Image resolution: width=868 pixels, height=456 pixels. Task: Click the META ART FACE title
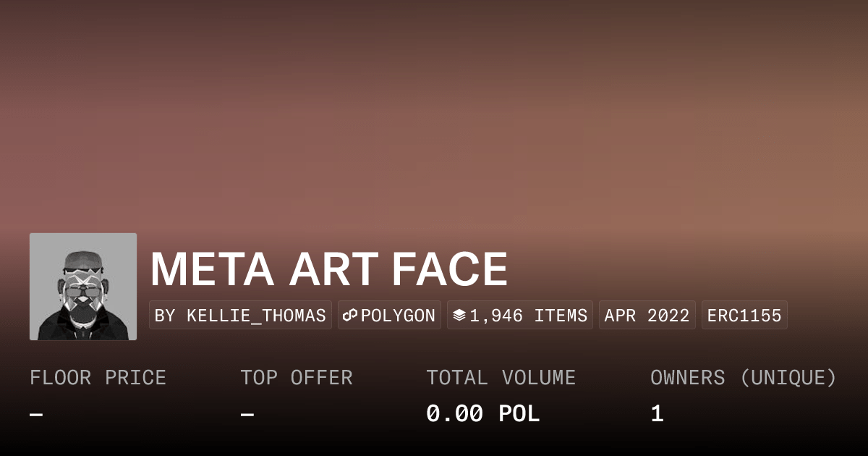(329, 269)
